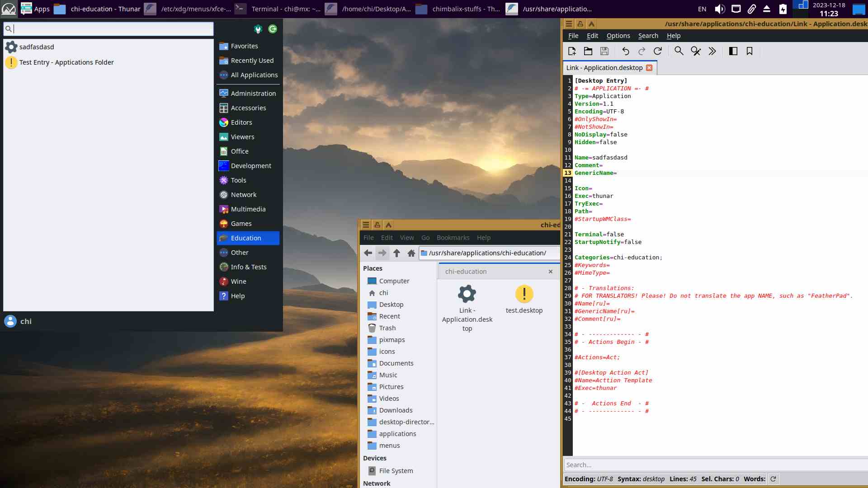The image size is (868, 488).
Task: Toggle the window stick pin on Thunar titlebar
Action: (377, 225)
